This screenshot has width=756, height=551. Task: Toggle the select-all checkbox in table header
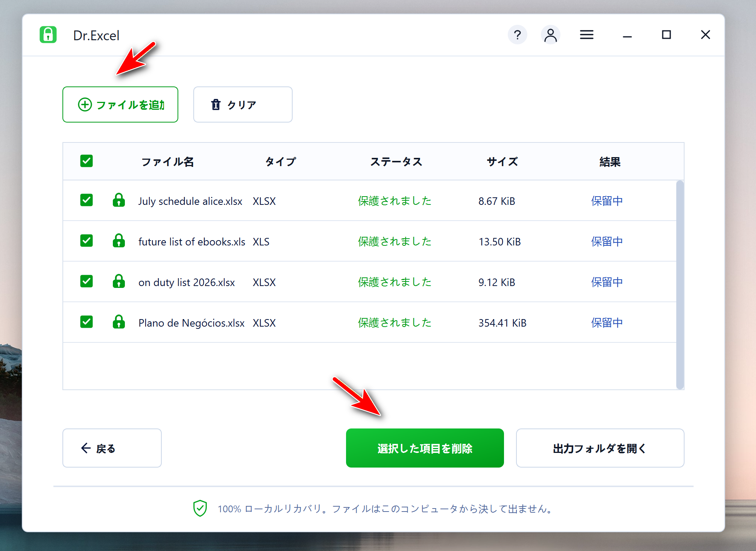pos(87,161)
